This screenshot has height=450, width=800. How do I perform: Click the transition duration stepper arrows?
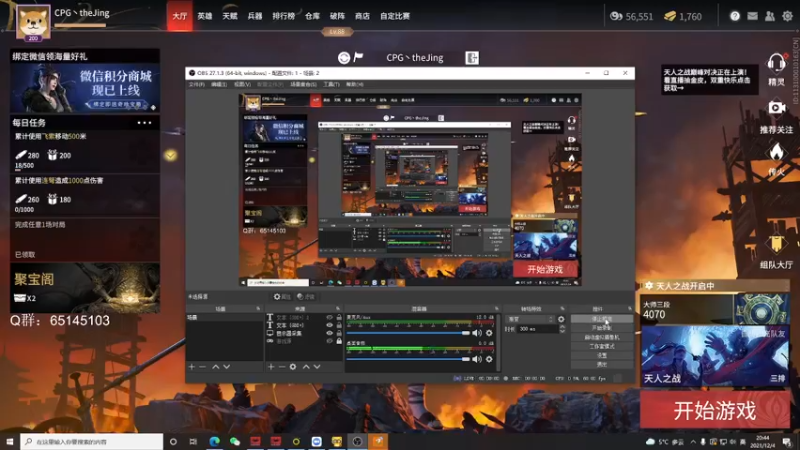click(562, 330)
